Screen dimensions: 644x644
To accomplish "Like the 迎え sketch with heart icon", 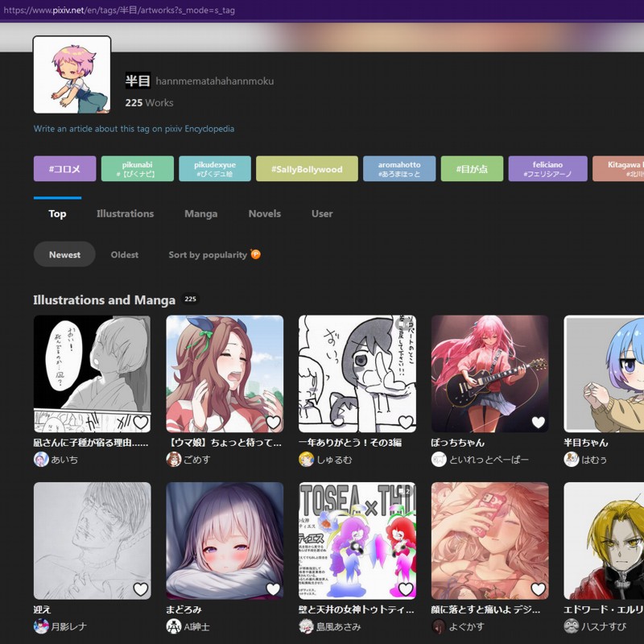I will pos(140,589).
